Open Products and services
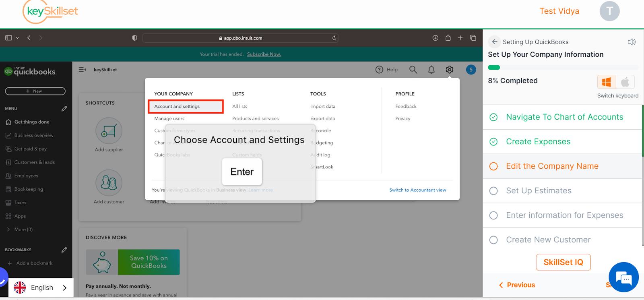The image size is (644, 300). tap(255, 118)
